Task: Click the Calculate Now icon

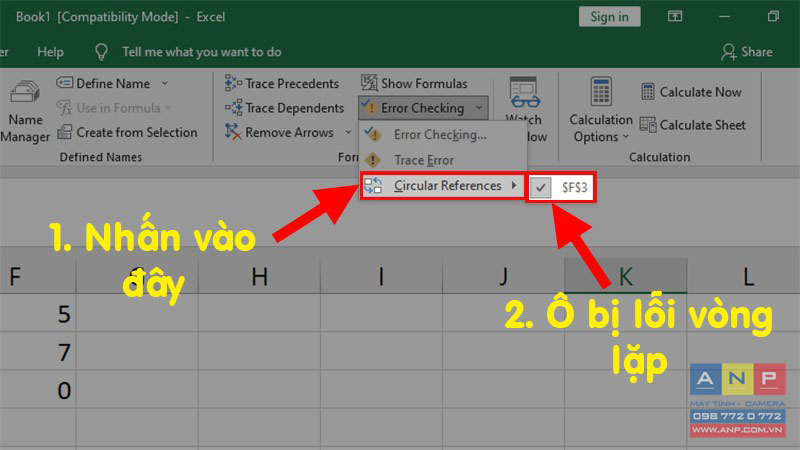Action: (648, 92)
